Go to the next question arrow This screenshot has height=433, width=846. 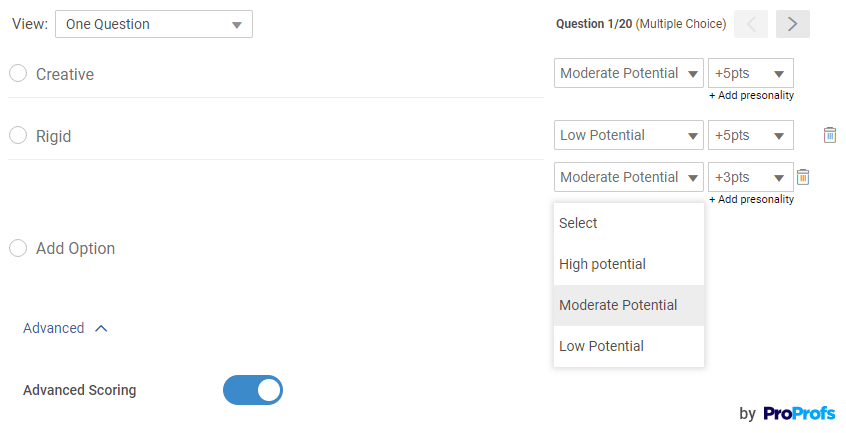pyautogui.click(x=792, y=24)
